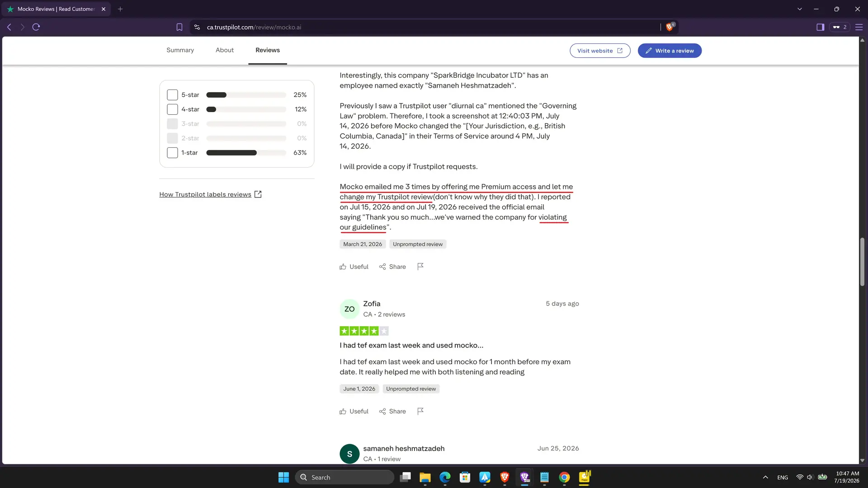This screenshot has height=488, width=868.
Task: Open How Trustpilot labels reviews link
Action: pyautogui.click(x=210, y=194)
